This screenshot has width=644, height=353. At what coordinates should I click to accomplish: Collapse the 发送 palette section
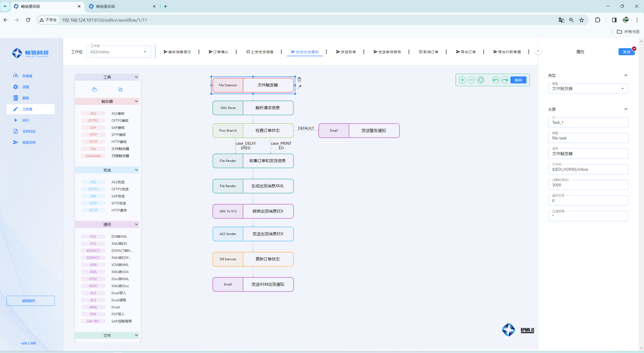[x=136, y=170]
